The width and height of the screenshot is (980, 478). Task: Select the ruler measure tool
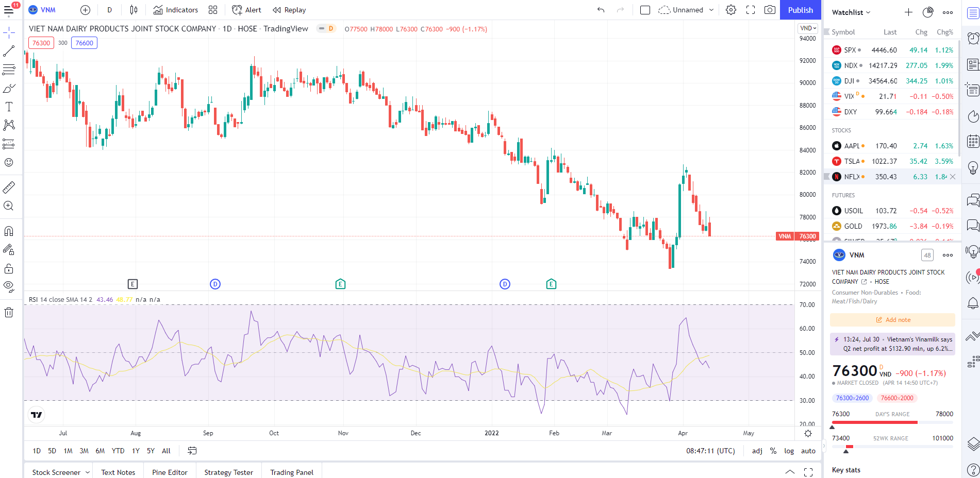9,187
